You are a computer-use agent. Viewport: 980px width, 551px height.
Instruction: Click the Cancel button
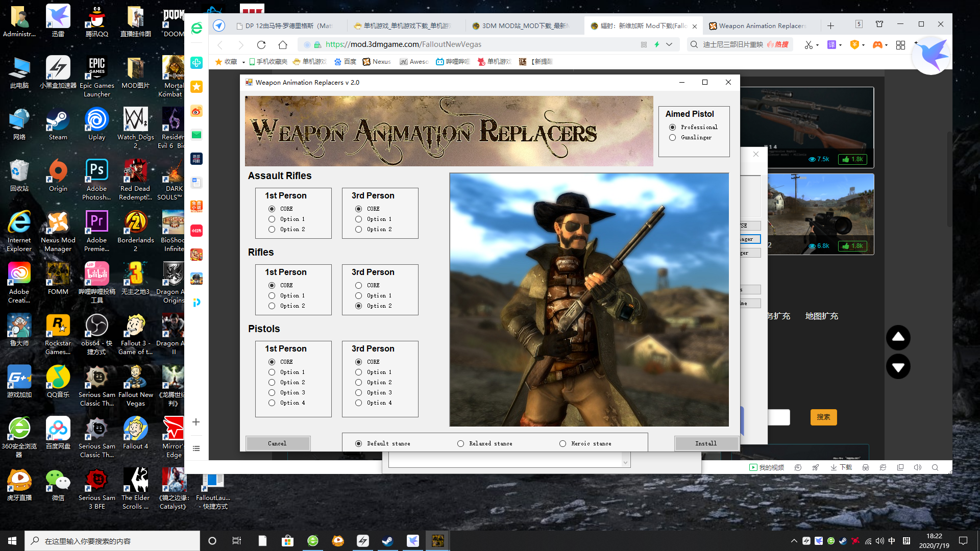[277, 444]
